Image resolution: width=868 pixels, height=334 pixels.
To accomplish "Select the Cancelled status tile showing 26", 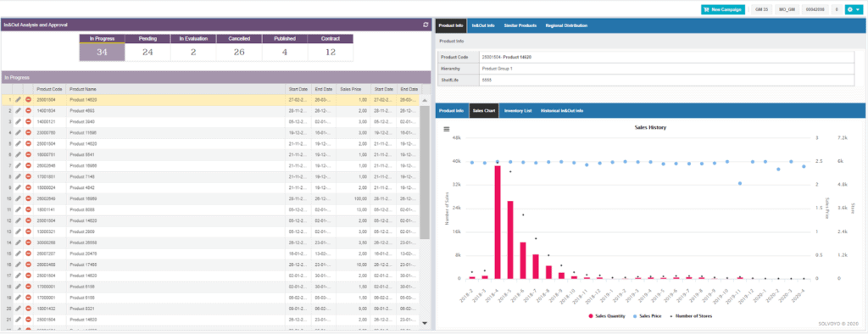I will 239,47.
